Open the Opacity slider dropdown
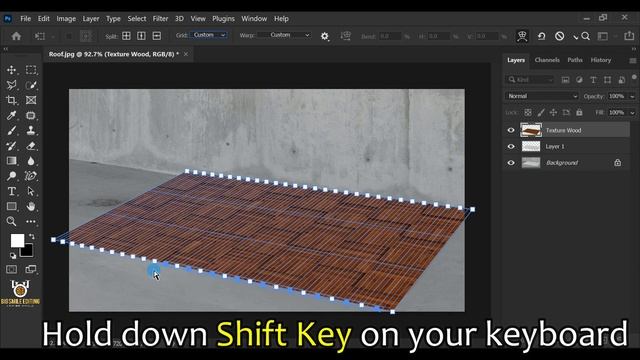 [632, 96]
